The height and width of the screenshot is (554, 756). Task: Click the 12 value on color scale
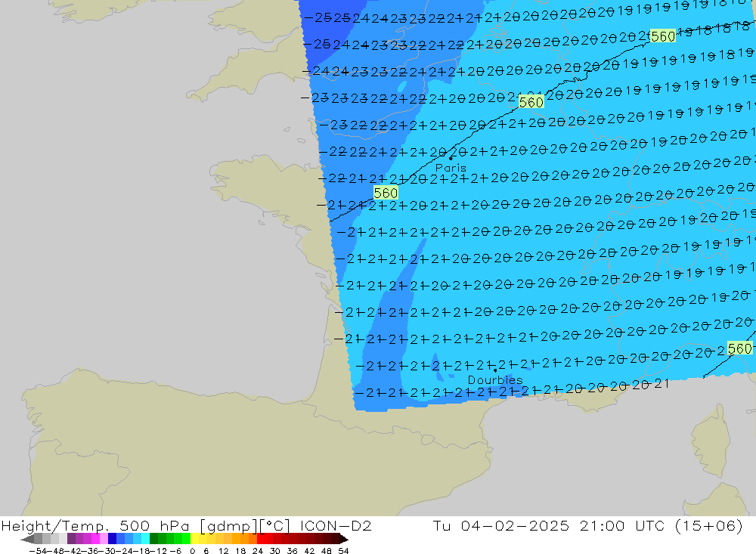(x=223, y=551)
